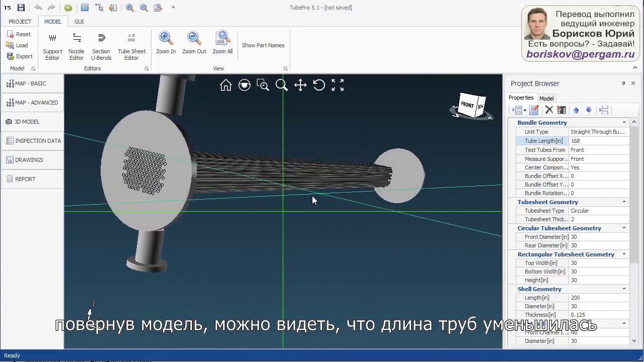This screenshot has width=644, height=362.
Task: Select the pan arrows icon in the 3D viewport
Action: 300,85
